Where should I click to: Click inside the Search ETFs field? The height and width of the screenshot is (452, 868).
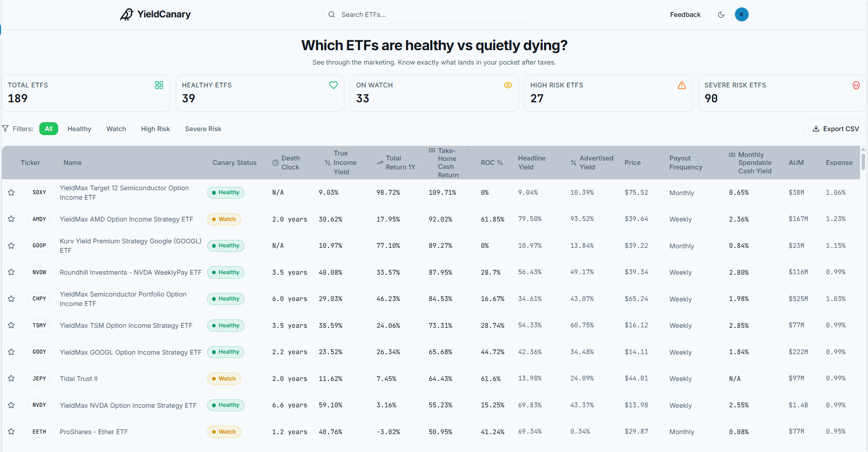[x=426, y=14]
